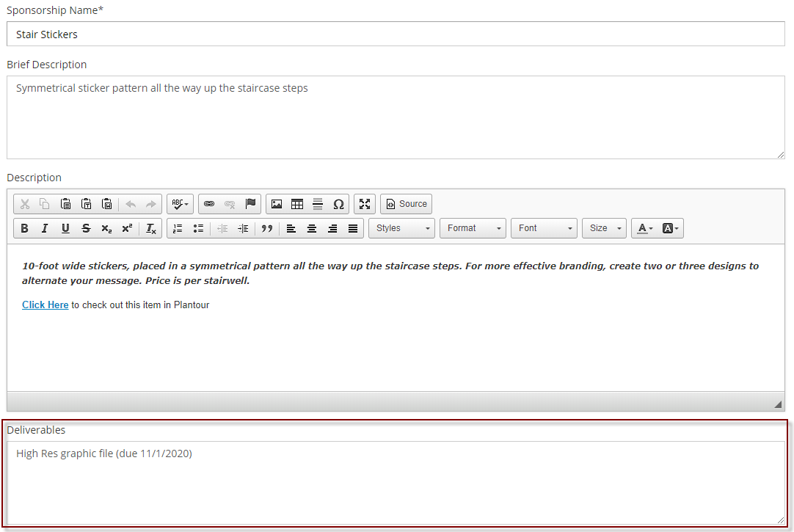794x532 pixels.
Task: Center align the description text
Action: pyautogui.click(x=312, y=228)
